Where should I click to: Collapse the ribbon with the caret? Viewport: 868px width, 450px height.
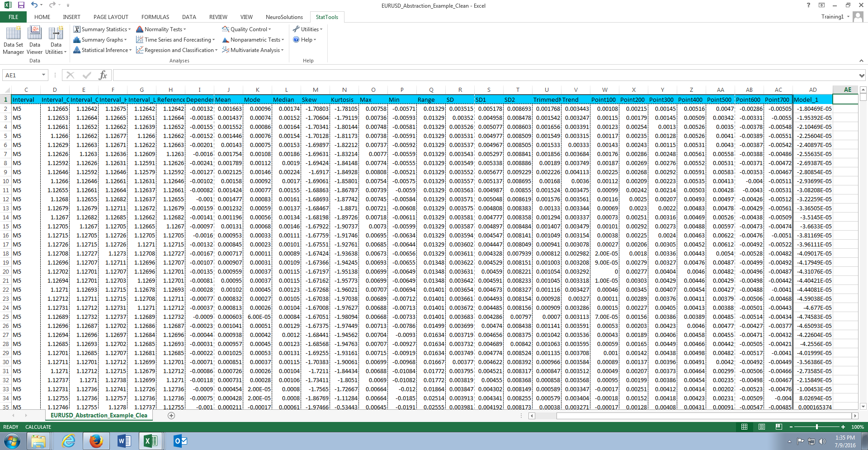861,61
